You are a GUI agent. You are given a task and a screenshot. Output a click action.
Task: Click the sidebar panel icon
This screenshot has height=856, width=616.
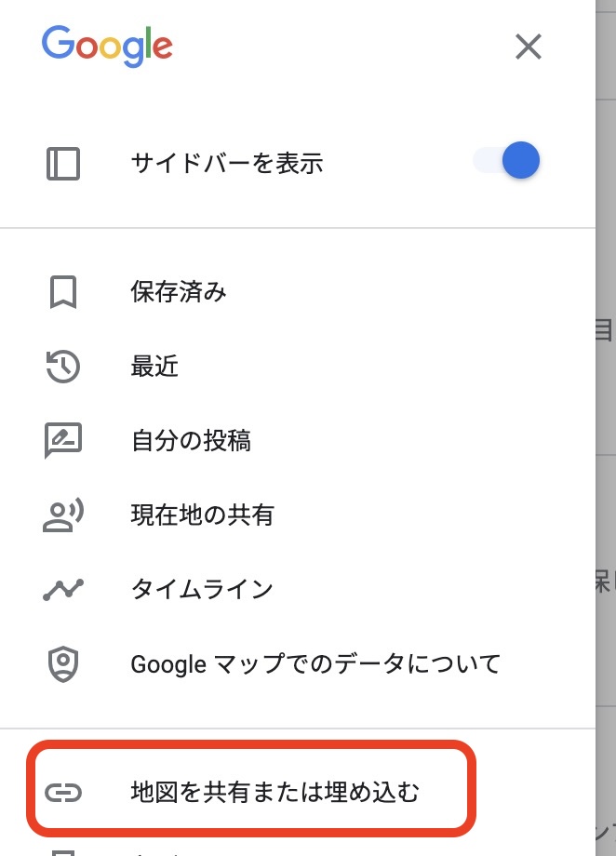pos(63,164)
